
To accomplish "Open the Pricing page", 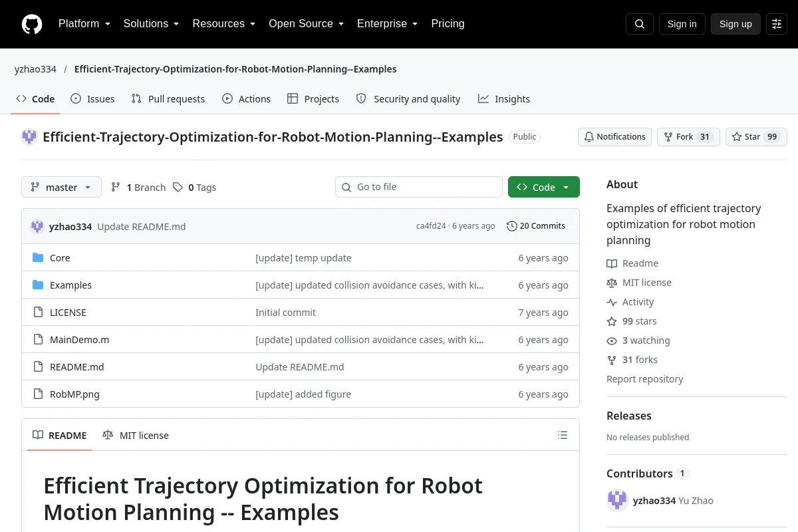I will pyautogui.click(x=448, y=24).
